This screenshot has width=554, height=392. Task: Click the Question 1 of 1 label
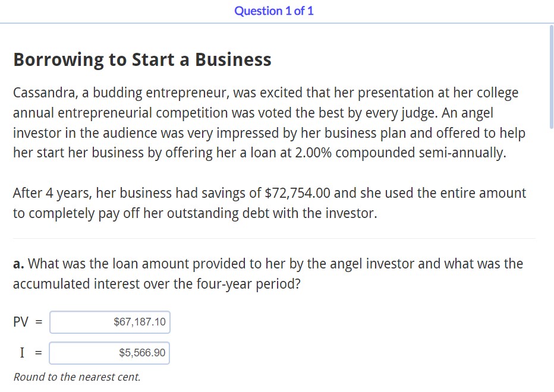[273, 11]
